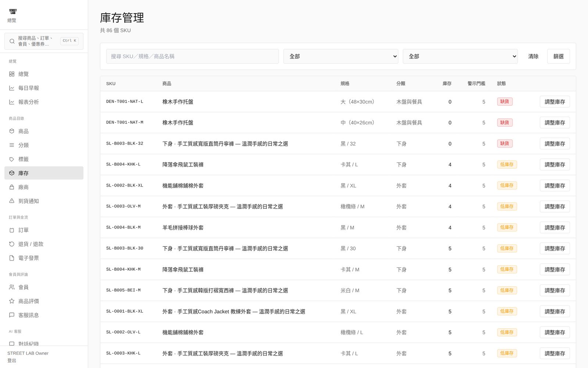Click 調整庫存 for SL-B004-KHK-M
588x368 pixels.
click(x=555, y=269)
